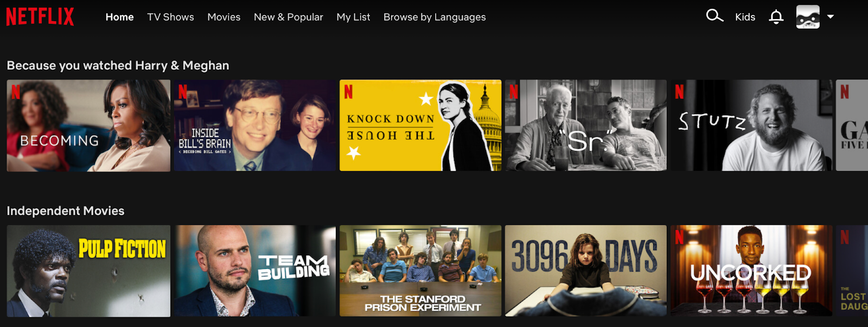Open the Movies section
This screenshot has width=868, height=327.
(x=224, y=17)
